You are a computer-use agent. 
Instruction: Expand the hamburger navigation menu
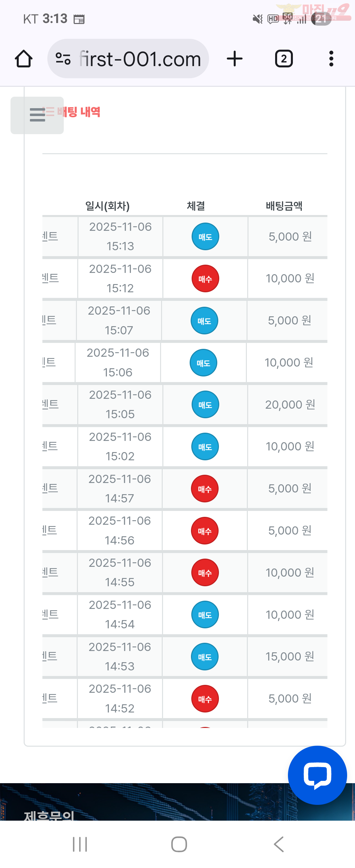coord(37,115)
